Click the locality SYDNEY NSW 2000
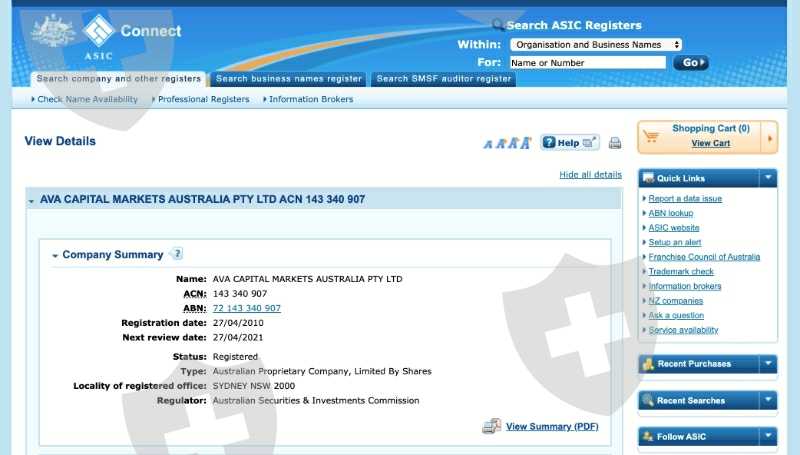 click(254, 386)
